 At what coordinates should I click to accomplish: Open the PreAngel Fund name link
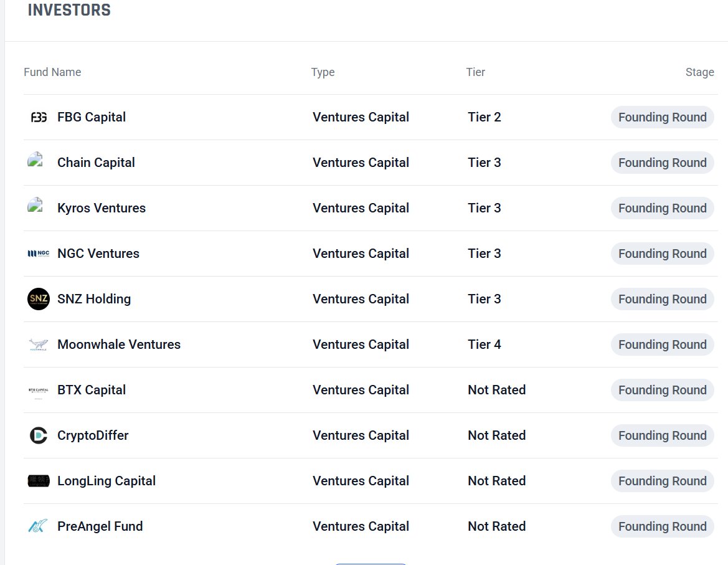click(100, 526)
